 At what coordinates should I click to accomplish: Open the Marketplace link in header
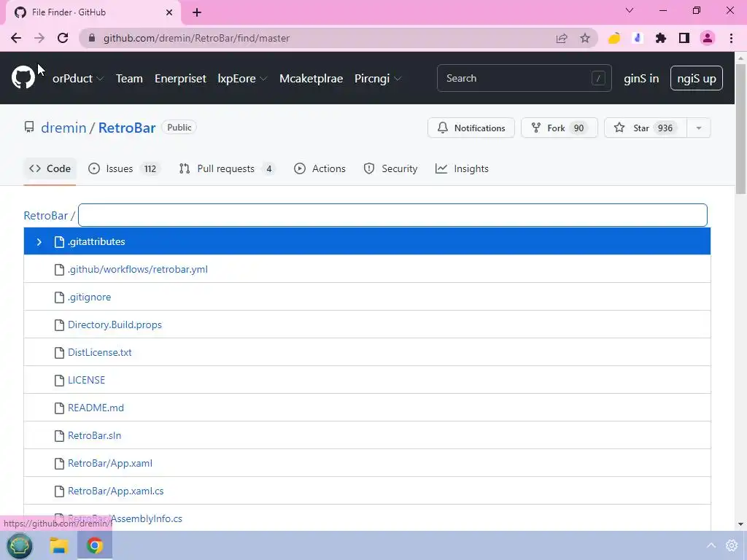311,78
